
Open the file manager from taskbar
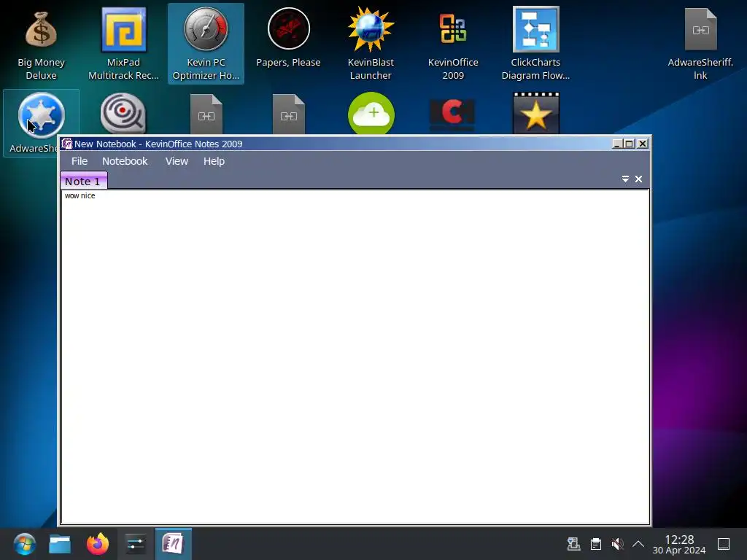[60, 544]
